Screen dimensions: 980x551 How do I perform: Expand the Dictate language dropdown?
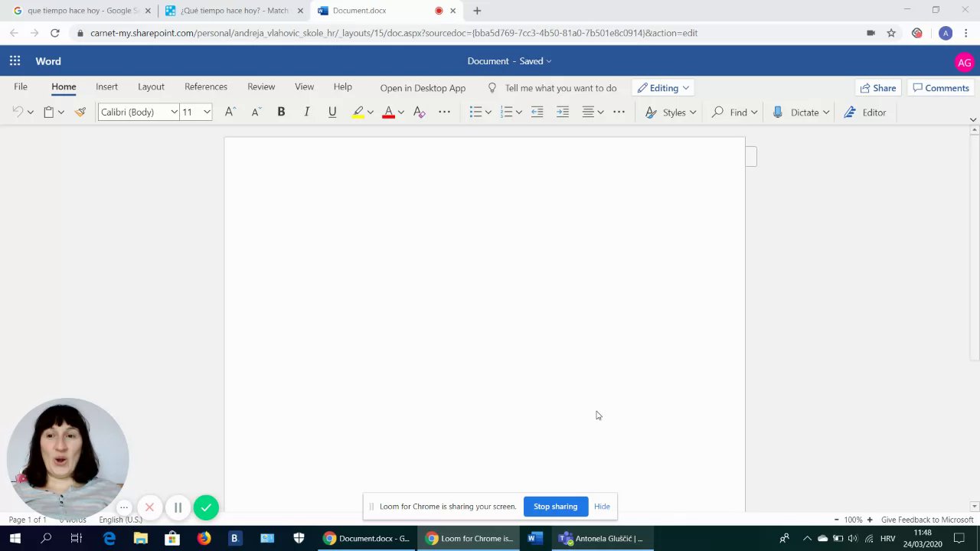tap(826, 112)
